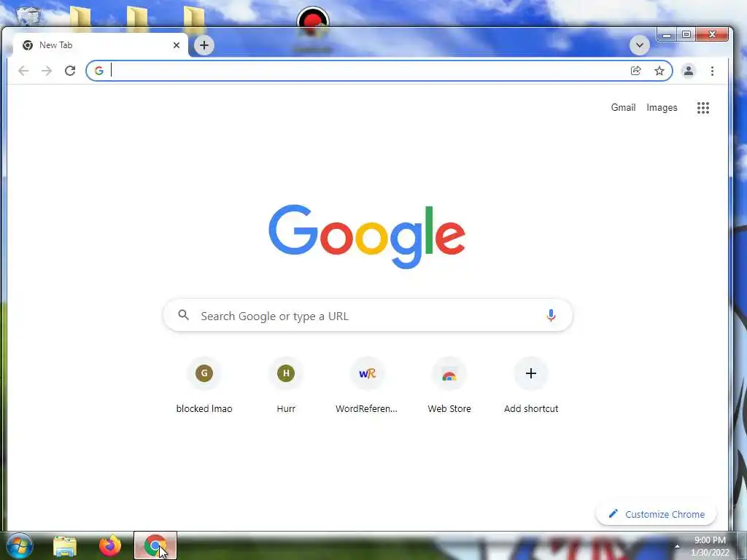
Task: Show hidden system tray icons
Action: [677, 546]
